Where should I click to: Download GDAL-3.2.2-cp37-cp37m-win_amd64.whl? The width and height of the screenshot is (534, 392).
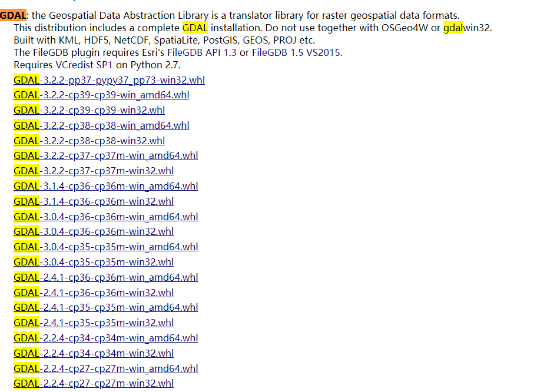click(105, 155)
